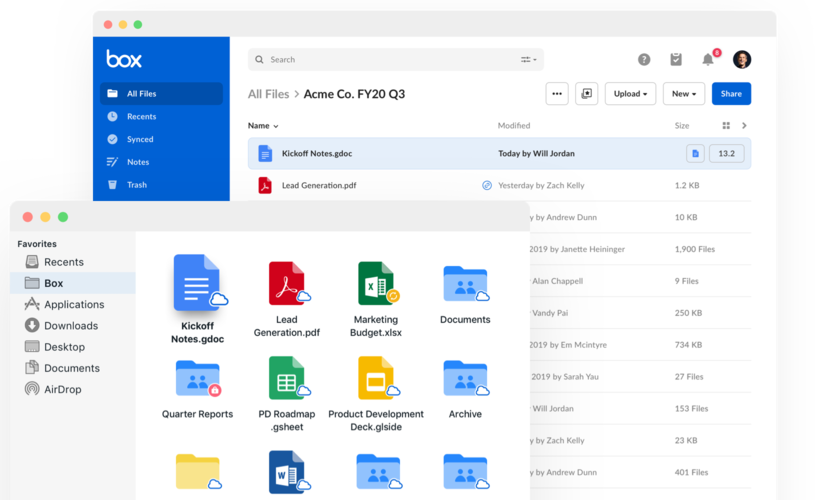Select Lead Generation.pdf icon in Finder
823x500 pixels.
point(287,284)
